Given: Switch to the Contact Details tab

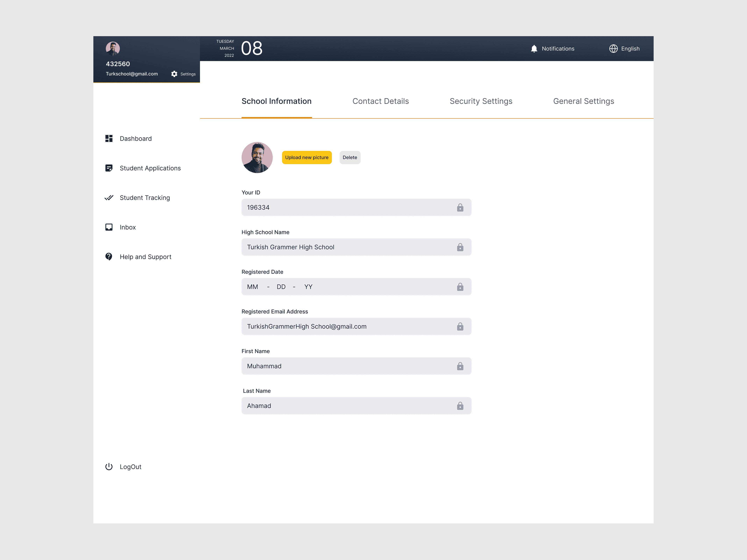Looking at the screenshot, I should click(x=380, y=101).
